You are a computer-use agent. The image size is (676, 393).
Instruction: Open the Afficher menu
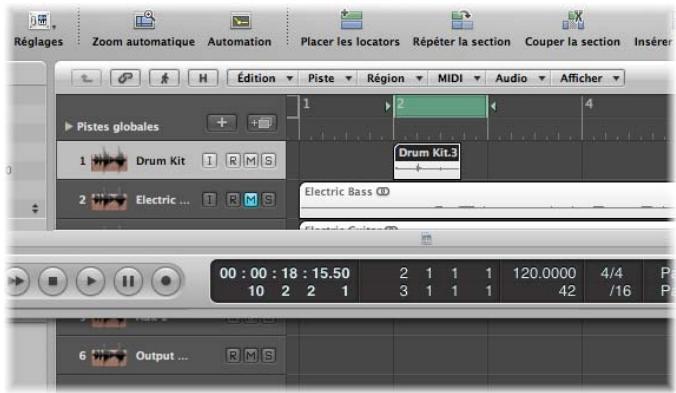coord(588,78)
